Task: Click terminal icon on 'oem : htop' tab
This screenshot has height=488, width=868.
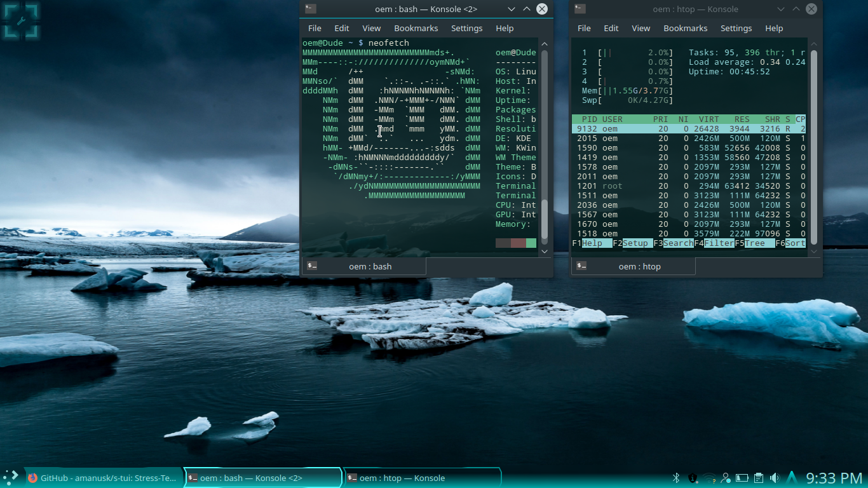Action: tap(581, 266)
